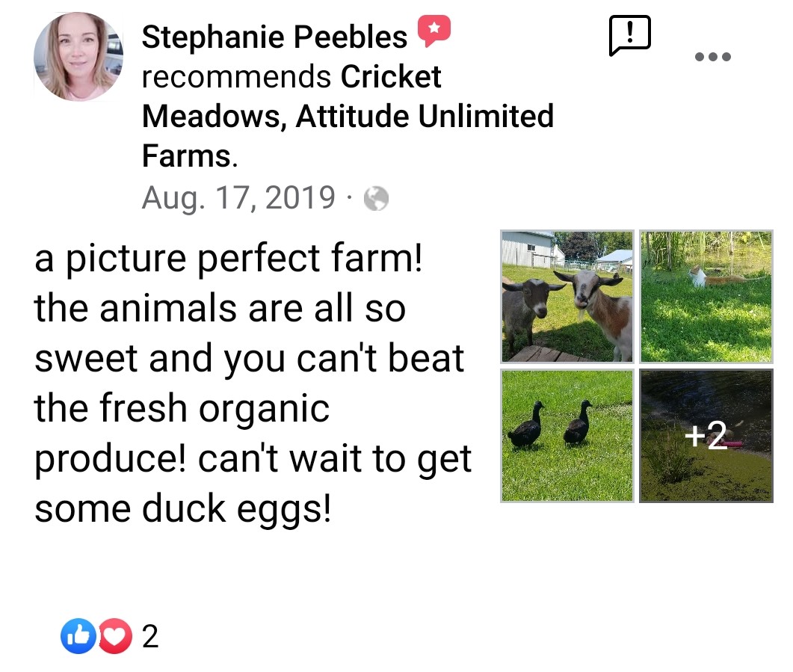Open Stephanie Peebles' profile link
The width and height of the screenshot is (793, 672).
point(272,35)
